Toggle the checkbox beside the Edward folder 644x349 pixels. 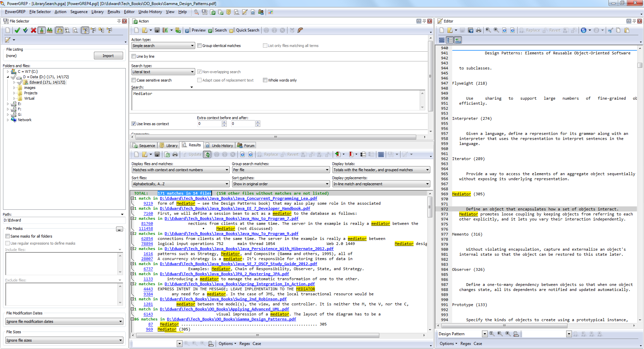(x=20, y=82)
